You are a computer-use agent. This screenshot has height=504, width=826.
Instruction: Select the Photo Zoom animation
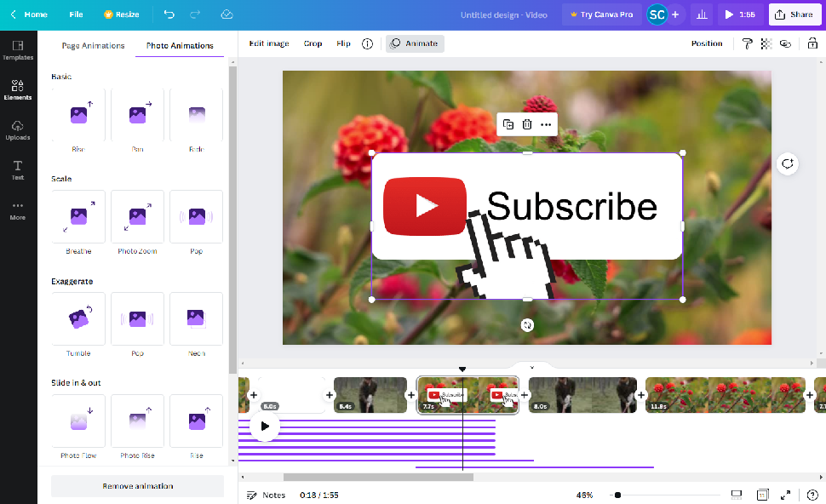[137, 223]
